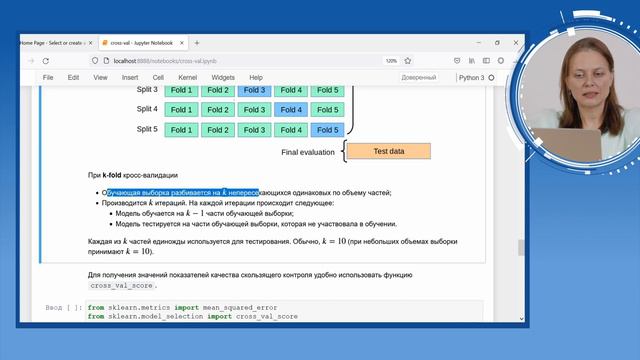
Task: Click blue Fold 5 in Split 5 row
Action: pyautogui.click(x=327, y=130)
